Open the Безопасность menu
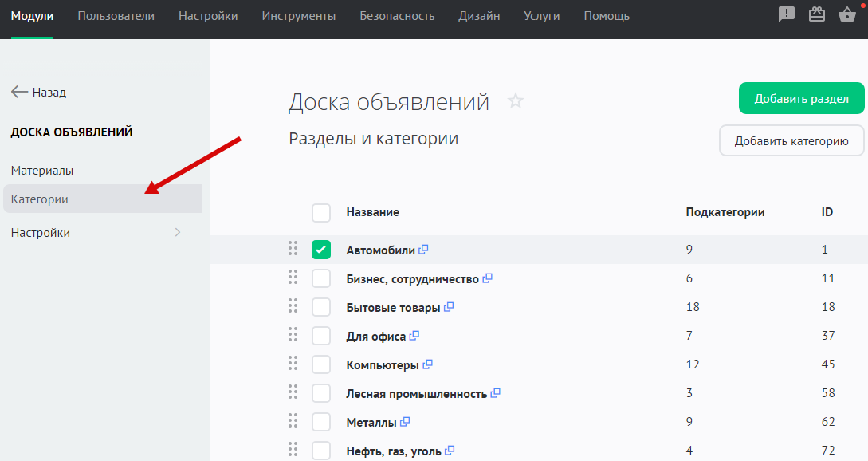The image size is (868, 461). point(397,16)
